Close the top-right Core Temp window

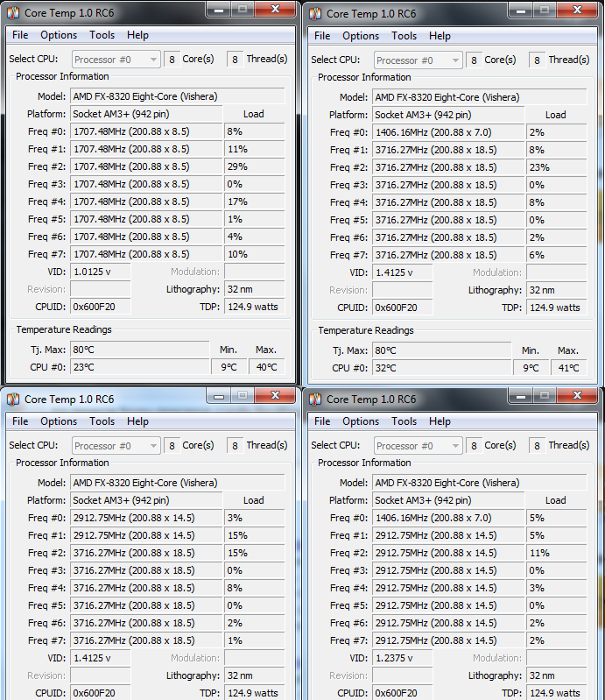click(577, 10)
